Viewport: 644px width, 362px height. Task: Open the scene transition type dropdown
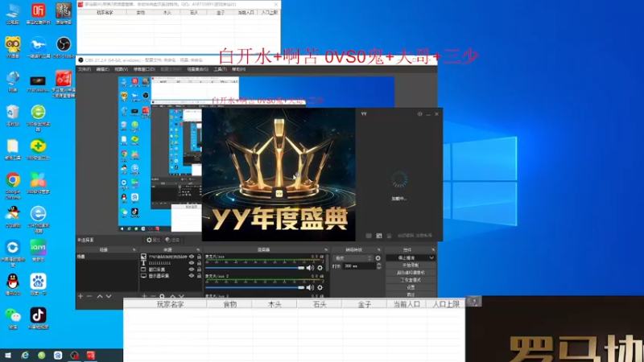353,258
